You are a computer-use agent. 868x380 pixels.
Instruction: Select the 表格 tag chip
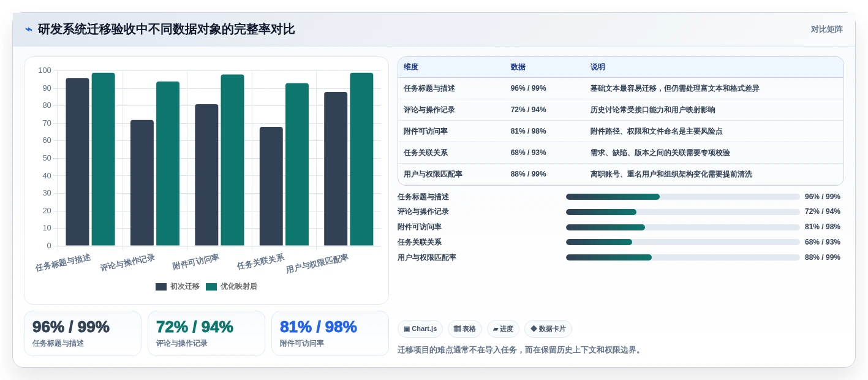tap(465, 329)
